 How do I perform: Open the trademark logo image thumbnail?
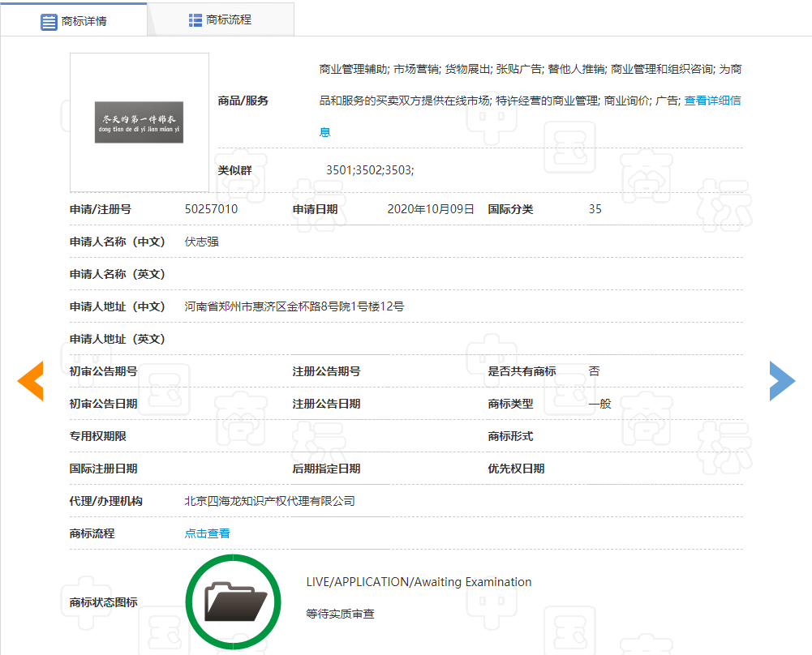[x=140, y=122]
